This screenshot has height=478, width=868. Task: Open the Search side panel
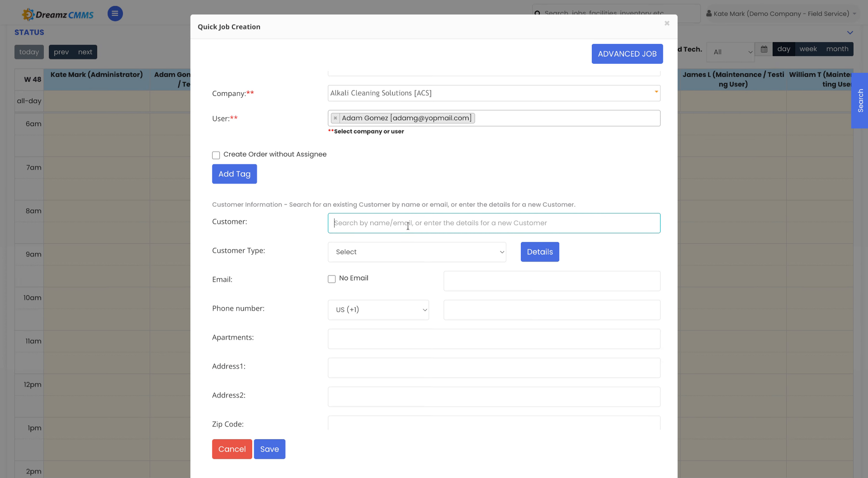point(860,101)
